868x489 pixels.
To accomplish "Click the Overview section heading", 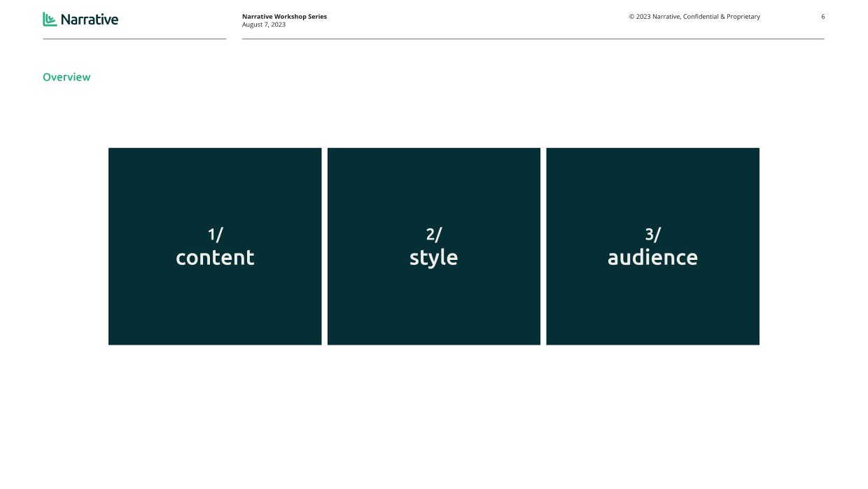I will pos(66,77).
